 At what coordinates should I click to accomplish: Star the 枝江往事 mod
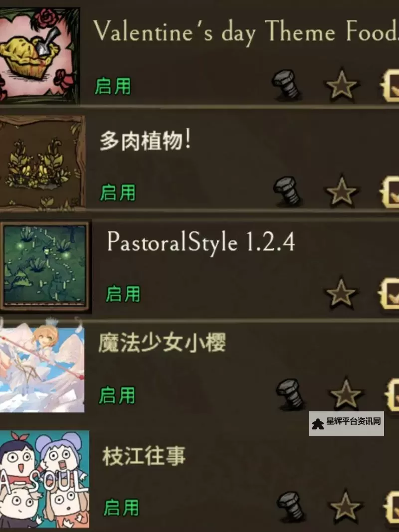click(346, 506)
